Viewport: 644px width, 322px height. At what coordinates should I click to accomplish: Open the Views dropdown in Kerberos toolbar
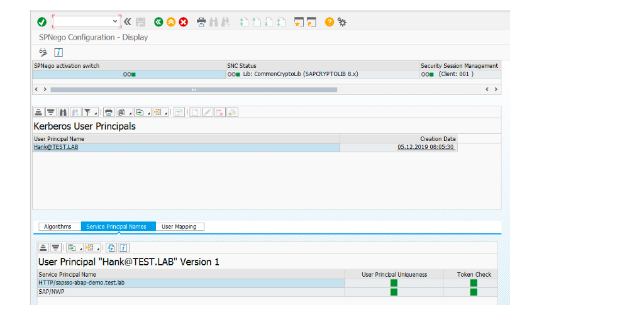124,112
